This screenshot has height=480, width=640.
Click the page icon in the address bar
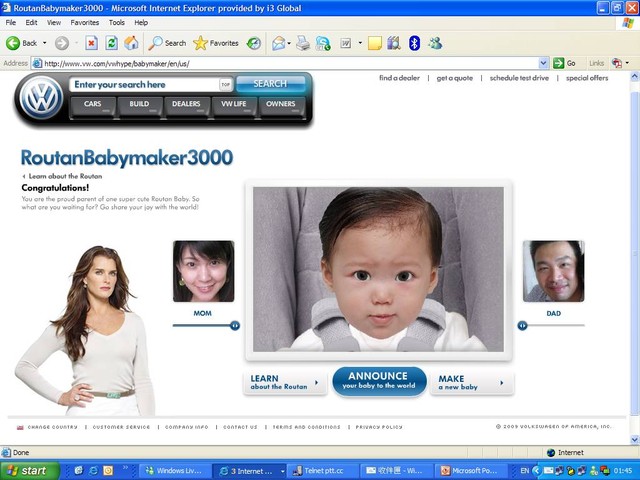point(37,63)
